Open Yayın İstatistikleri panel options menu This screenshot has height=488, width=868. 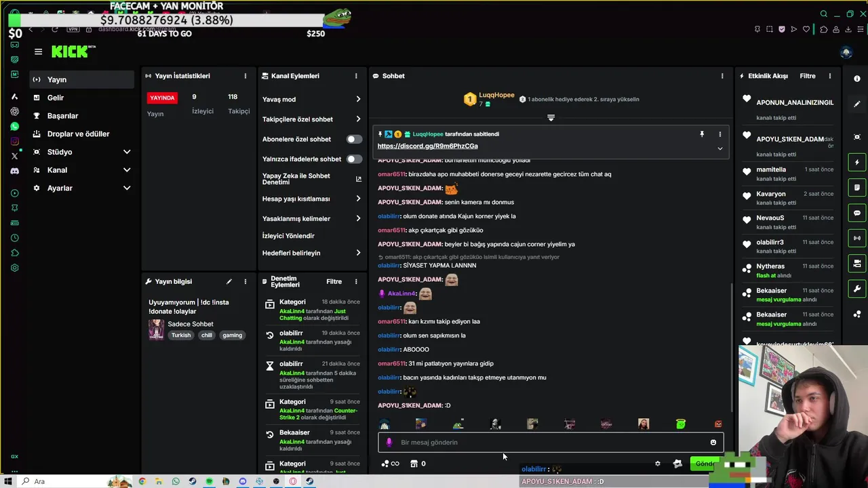click(245, 76)
